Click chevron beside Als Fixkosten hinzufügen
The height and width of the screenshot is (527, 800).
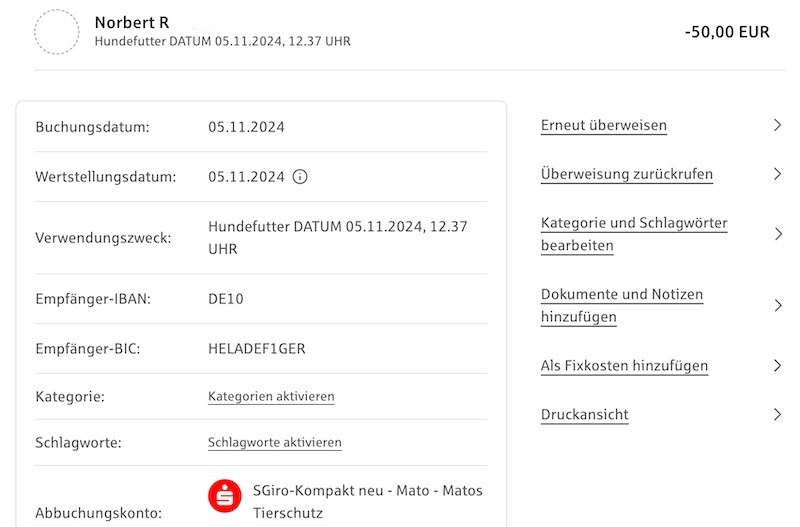click(x=777, y=366)
